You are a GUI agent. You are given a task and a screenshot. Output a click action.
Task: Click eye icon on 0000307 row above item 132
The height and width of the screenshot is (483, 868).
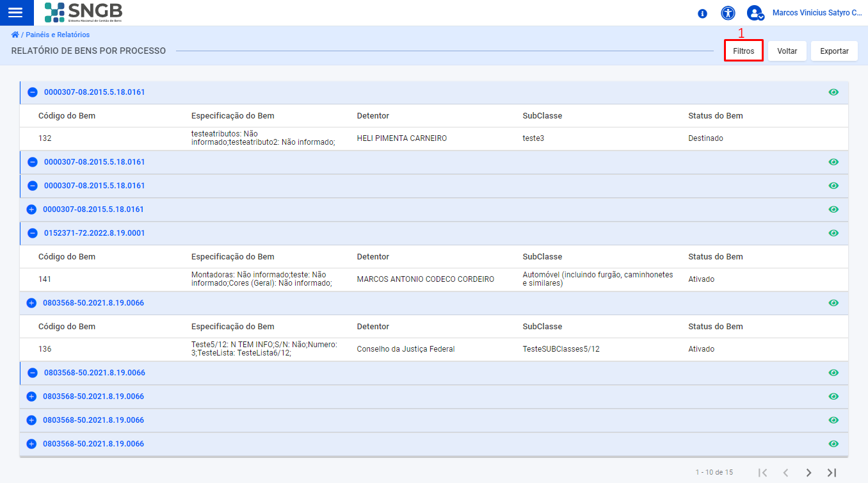[833, 92]
